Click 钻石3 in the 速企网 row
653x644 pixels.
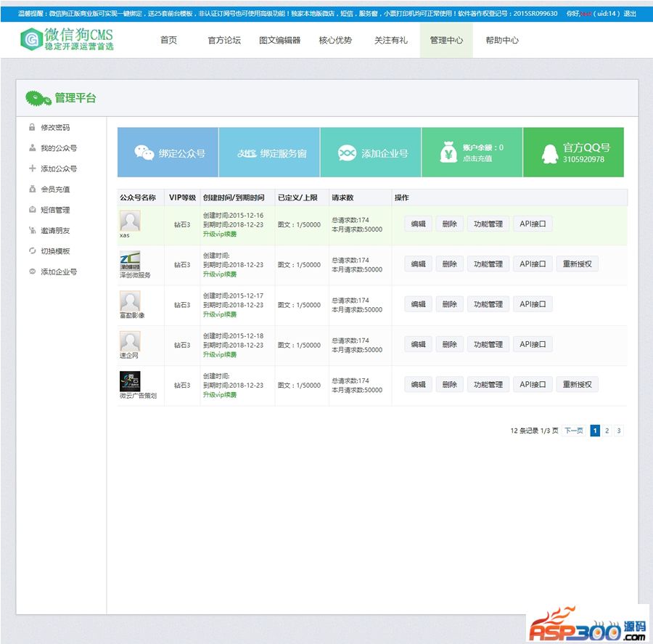click(x=182, y=345)
